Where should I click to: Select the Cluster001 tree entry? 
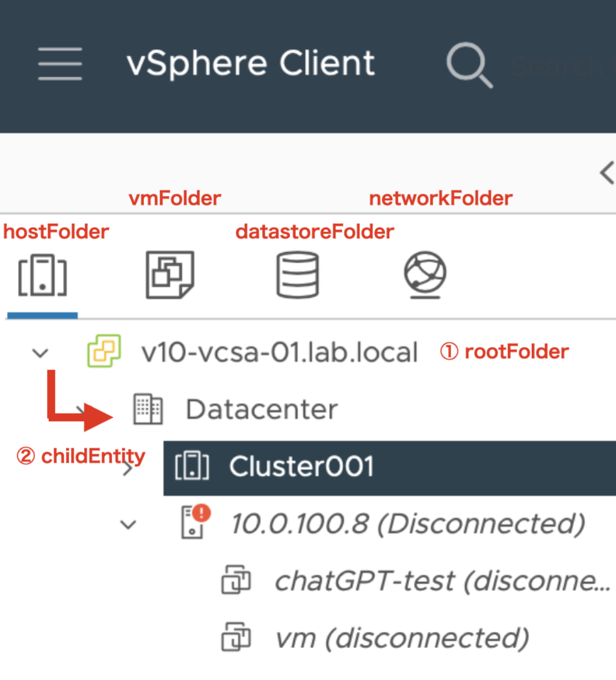[x=301, y=466]
